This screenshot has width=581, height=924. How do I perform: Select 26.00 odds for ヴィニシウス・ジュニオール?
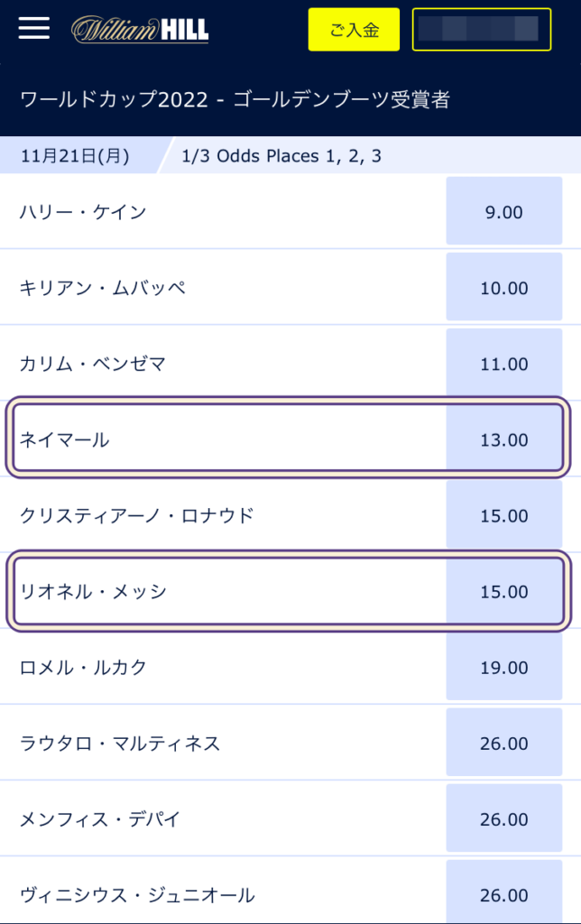[503, 894]
